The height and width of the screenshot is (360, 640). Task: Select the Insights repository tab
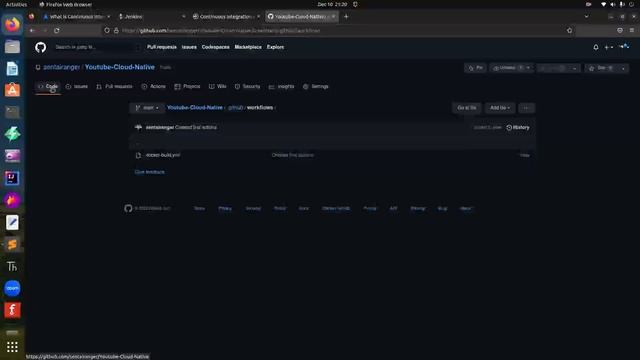click(x=282, y=87)
